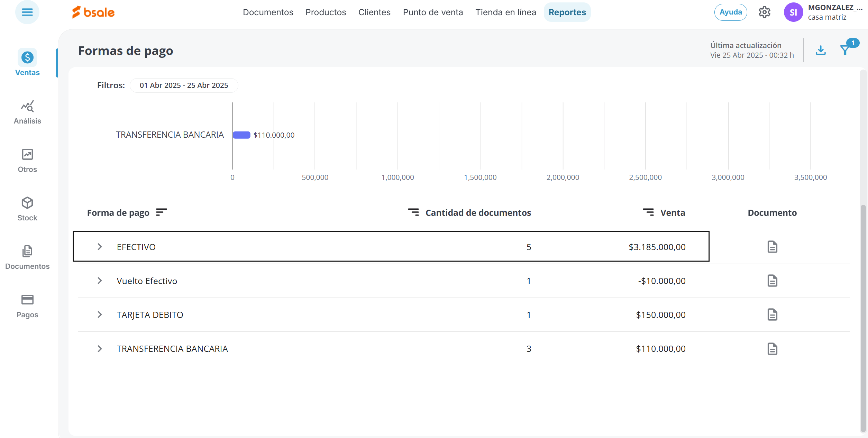The height and width of the screenshot is (438, 868).
Task: Sort by the Venta column
Action: (x=648, y=212)
